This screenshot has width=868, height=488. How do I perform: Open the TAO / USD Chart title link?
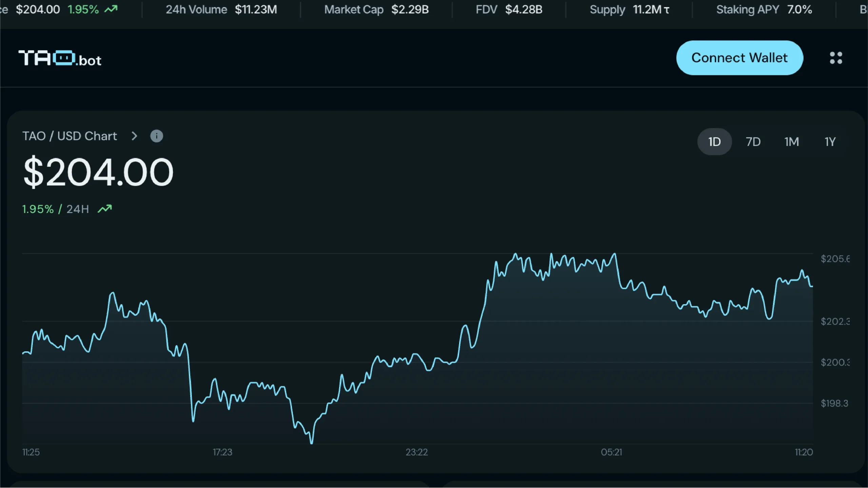[70, 136]
